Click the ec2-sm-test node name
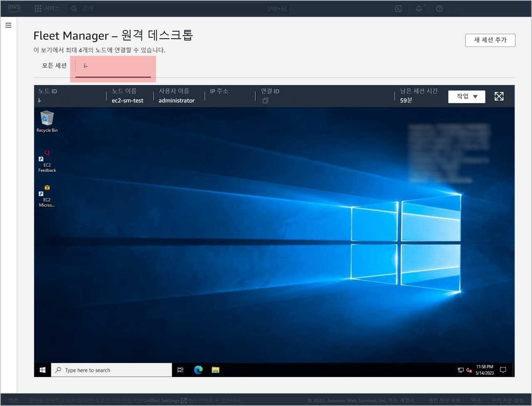This screenshot has height=406, width=532. [128, 100]
